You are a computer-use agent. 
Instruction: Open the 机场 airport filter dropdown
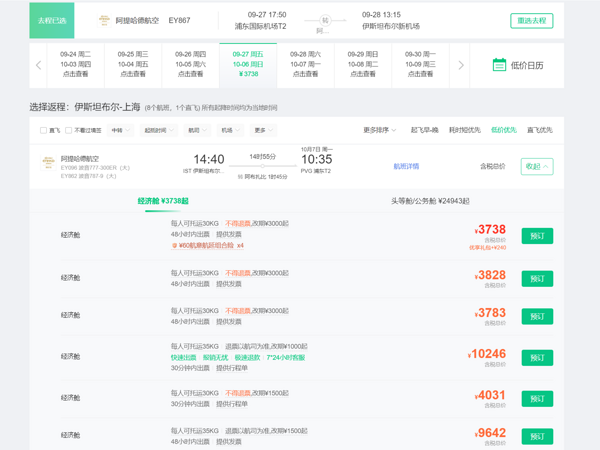click(230, 130)
